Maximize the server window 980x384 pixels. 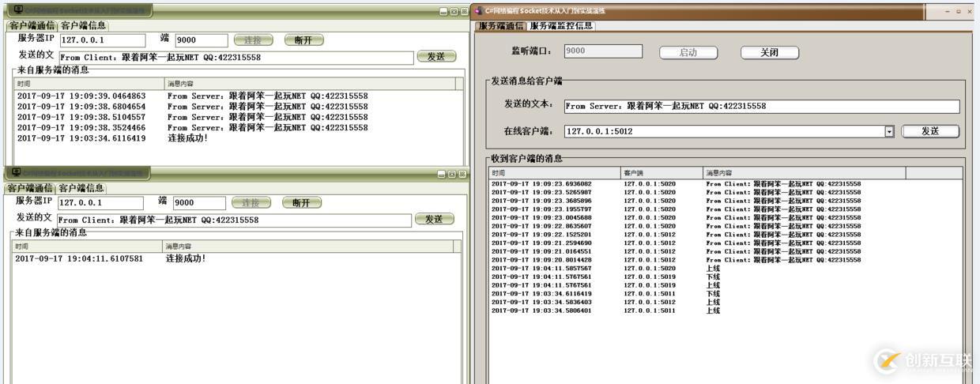pos(959,12)
